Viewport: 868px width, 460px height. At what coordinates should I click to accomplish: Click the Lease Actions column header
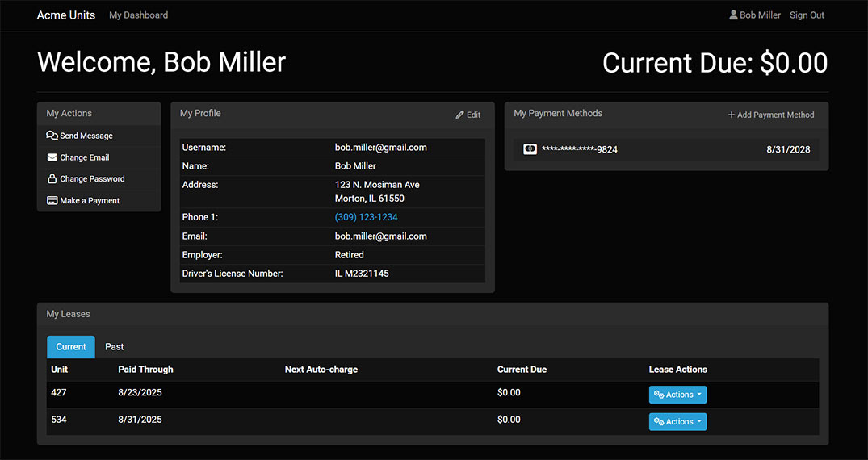click(677, 370)
